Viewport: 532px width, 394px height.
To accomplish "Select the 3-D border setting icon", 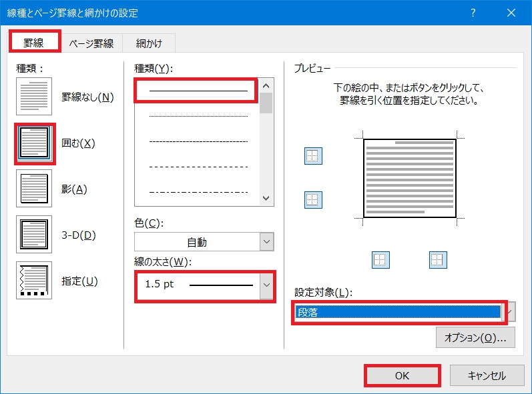I will [34, 235].
